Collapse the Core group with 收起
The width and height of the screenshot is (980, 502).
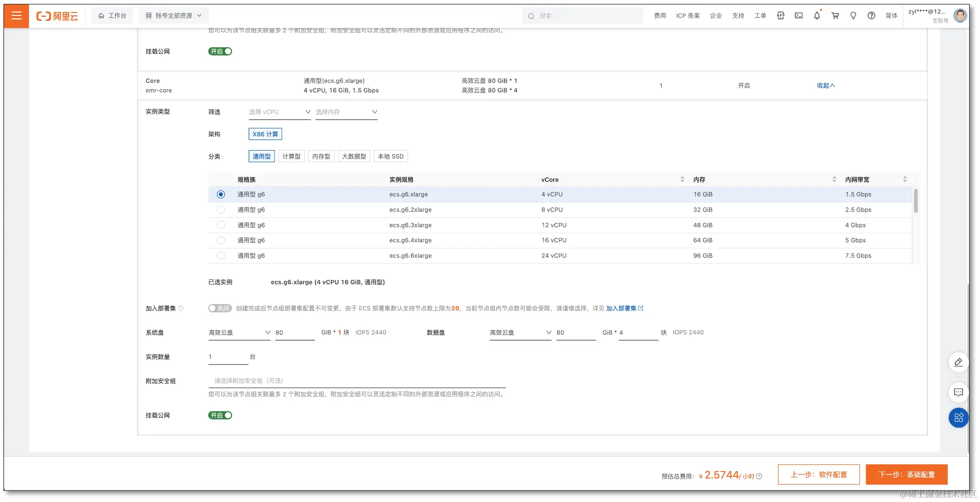826,85
